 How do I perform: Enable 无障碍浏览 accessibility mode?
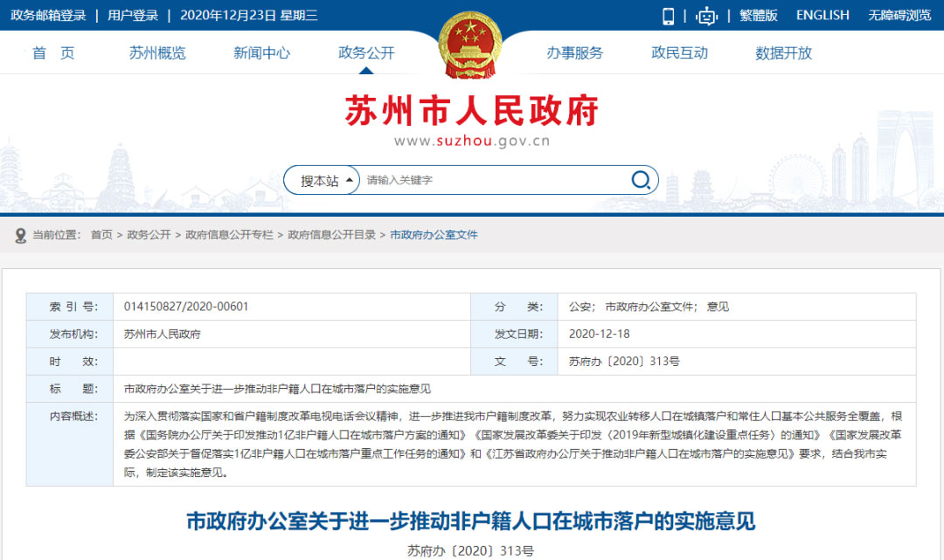click(x=899, y=15)
